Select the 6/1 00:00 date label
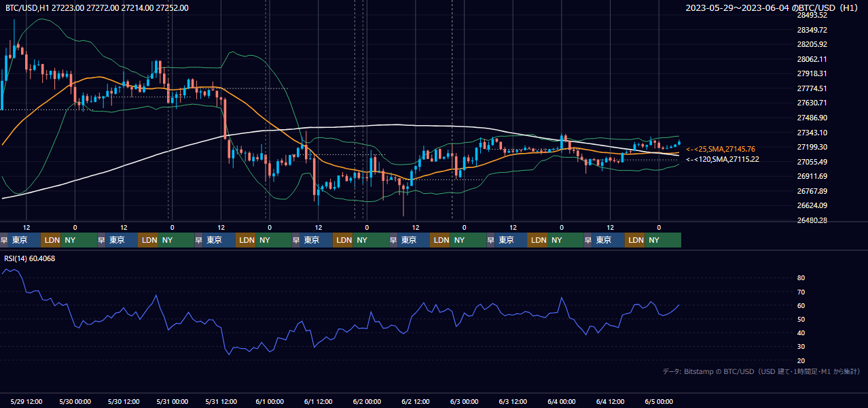This screenshot has width=868, height=408. pos(269,402)
